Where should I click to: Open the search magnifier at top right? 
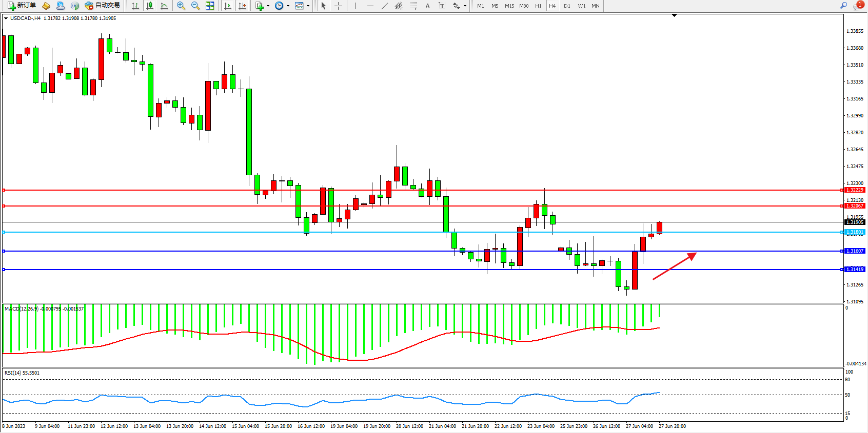(843, 6)
